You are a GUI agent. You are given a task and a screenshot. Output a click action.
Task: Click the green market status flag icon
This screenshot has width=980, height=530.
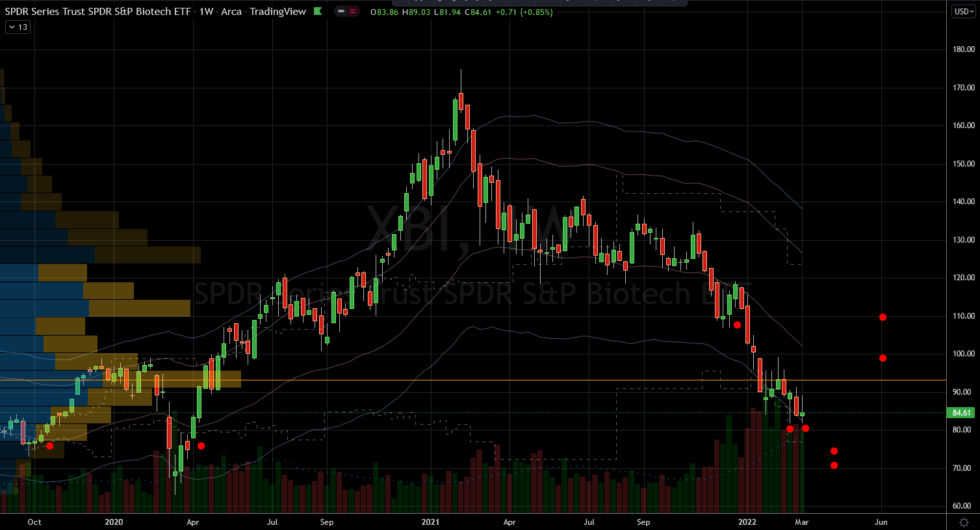click(317, 12)
